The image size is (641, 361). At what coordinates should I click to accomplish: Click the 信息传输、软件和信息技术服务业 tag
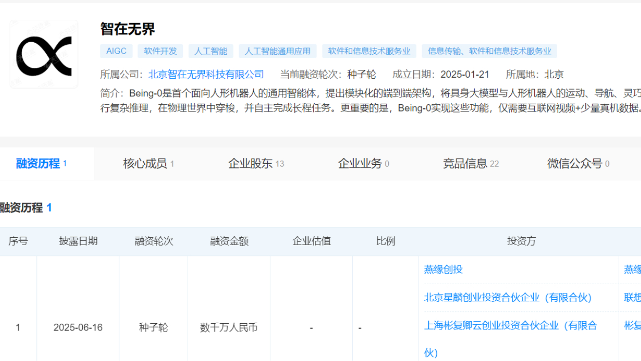tap(489, 51)
